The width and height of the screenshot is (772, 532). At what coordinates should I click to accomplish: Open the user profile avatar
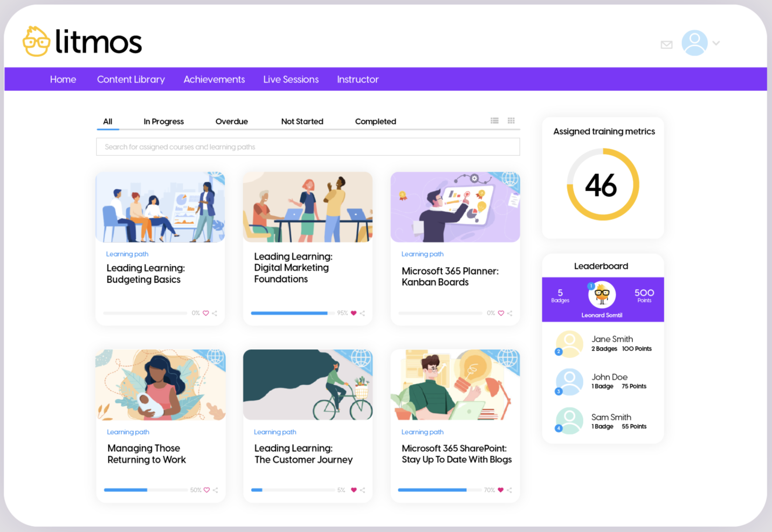point(694,42)
